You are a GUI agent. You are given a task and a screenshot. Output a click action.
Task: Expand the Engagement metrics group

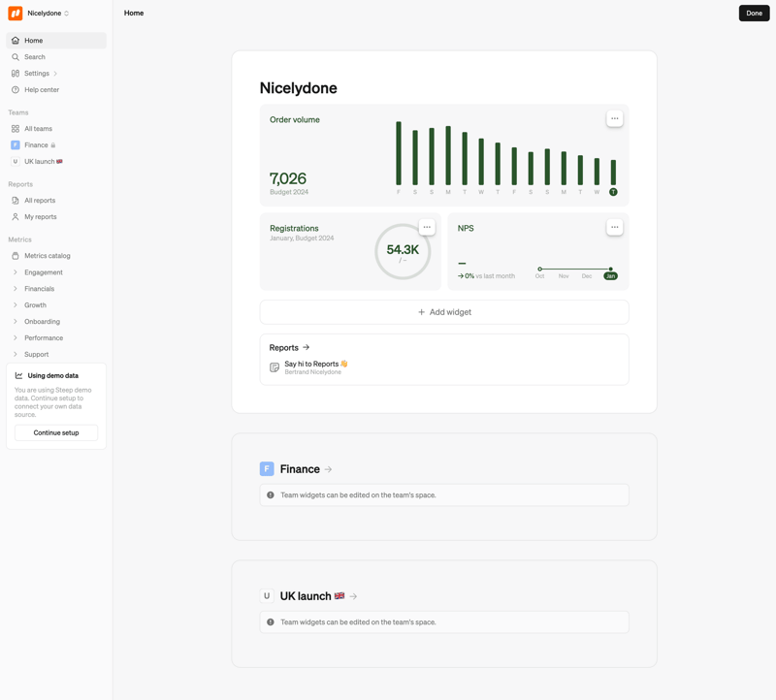[x=14, y=271]
